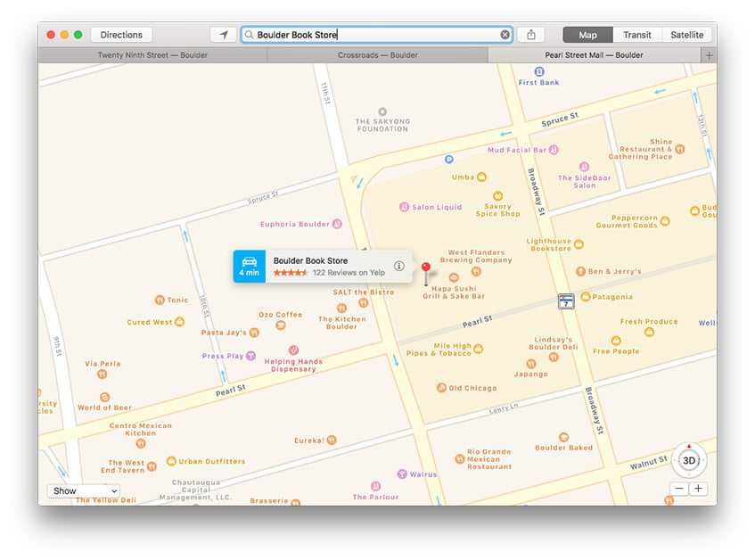Click the Boulder Book Store search field
This screenshot has height=560, width=755.
374,35
